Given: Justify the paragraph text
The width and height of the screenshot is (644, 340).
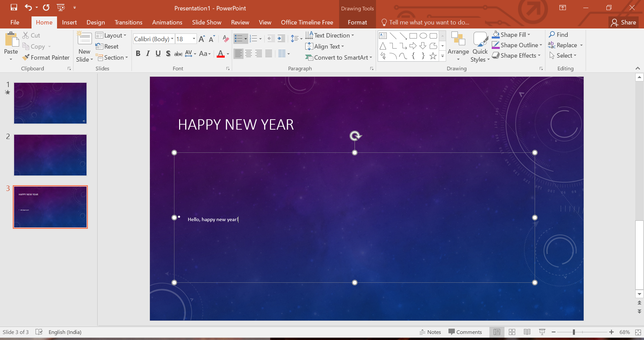Looking at the screenshot, I should click(x=269, y=54).
